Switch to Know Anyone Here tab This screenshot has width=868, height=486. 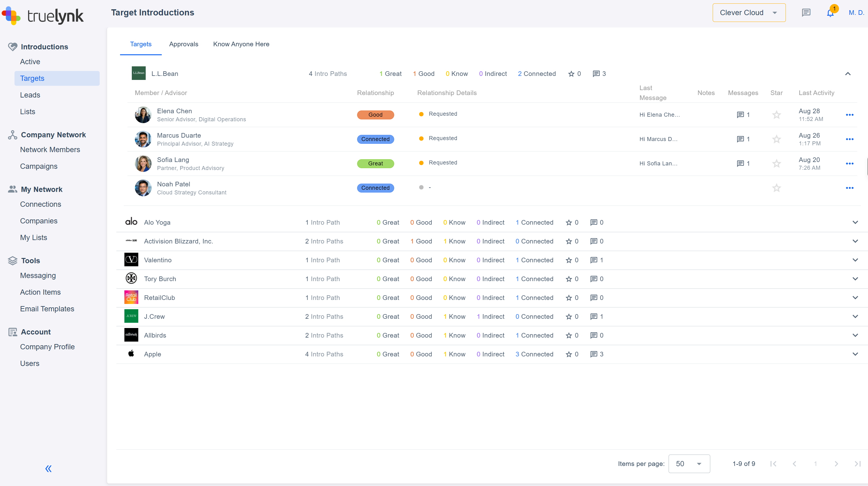point(241,44)
